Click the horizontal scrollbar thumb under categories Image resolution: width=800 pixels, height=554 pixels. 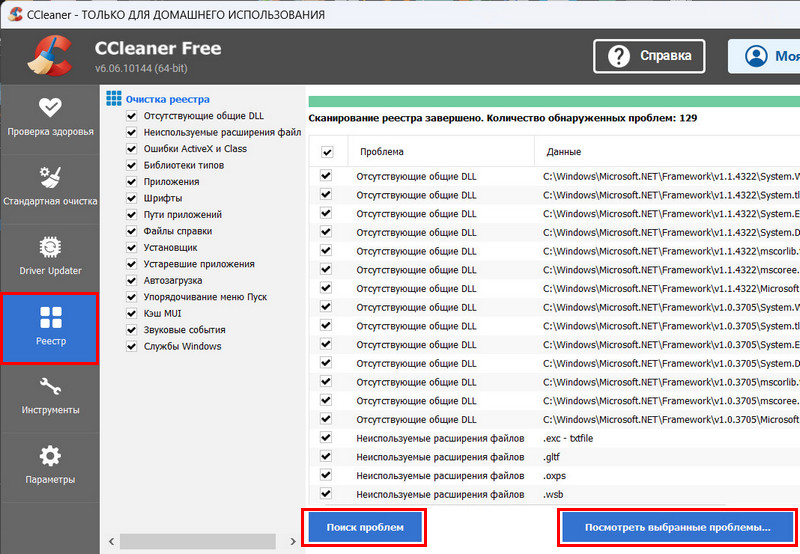tap(197, 541)
